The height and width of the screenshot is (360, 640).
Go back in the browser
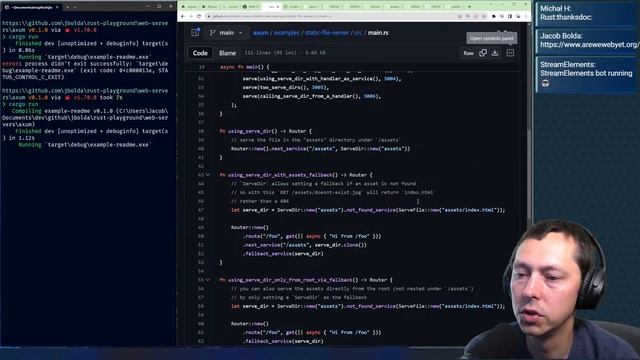tap(182, 16)
